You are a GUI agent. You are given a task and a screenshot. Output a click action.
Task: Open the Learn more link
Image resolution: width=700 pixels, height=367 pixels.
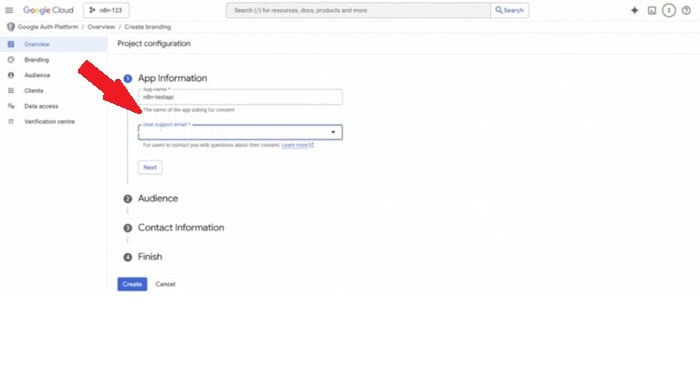click(297, 145)
